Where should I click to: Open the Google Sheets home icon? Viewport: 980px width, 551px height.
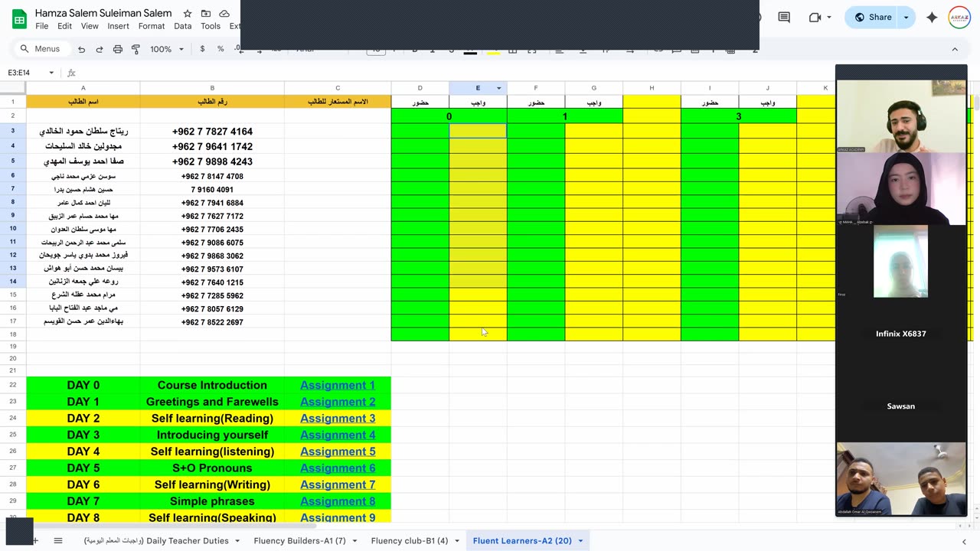pos(19,18)
